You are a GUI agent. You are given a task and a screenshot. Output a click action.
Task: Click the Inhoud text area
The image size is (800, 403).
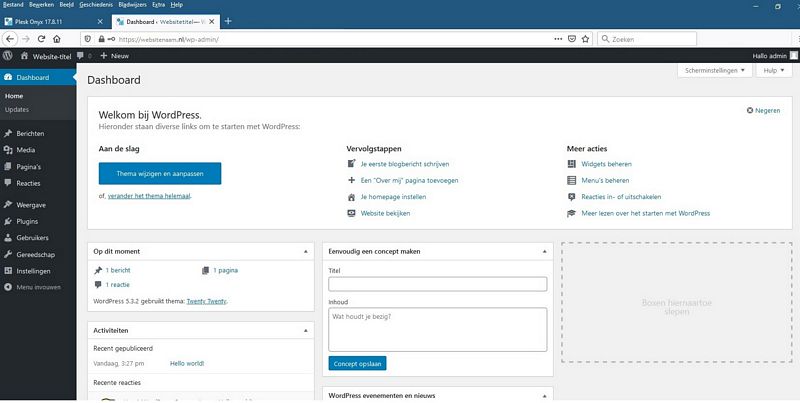coord(438,330)
